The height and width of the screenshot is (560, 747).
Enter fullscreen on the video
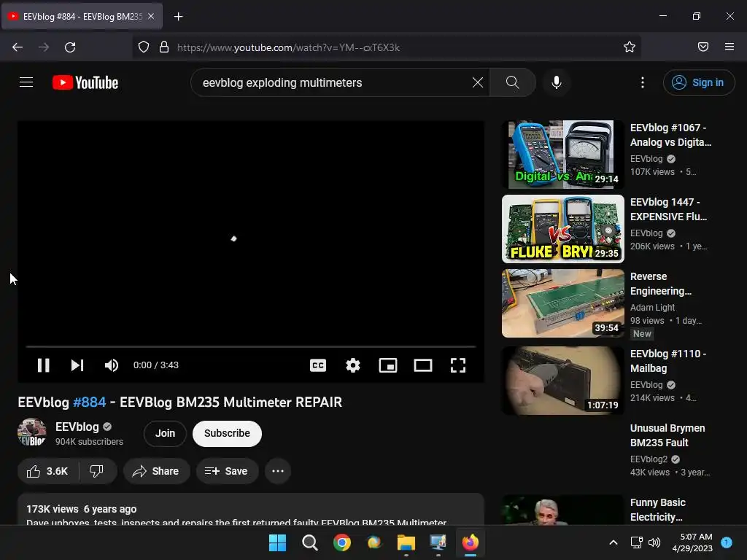(458, 365)
